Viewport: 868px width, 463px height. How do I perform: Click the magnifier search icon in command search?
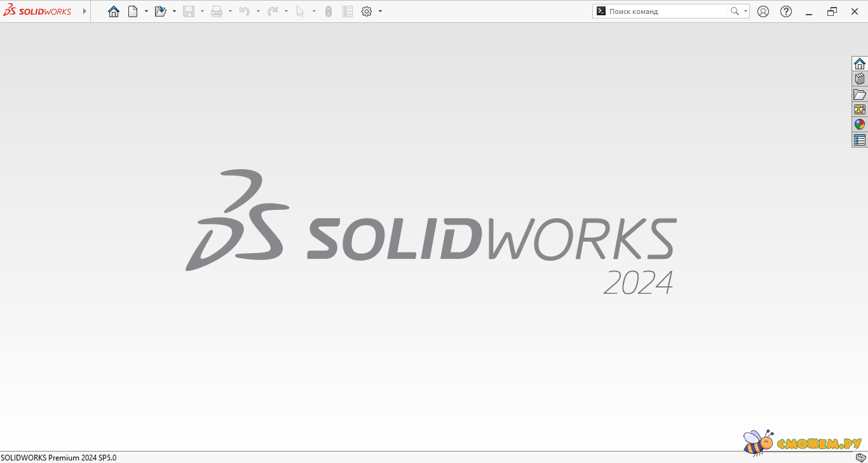point(735,11)
